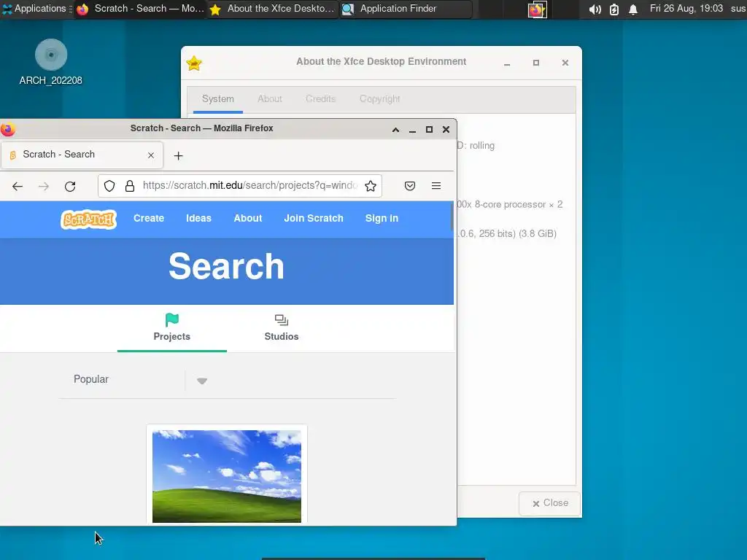Select the About tab in About Xfce
This screenshot has height=560, width=747.
click(x=270, y=99)
